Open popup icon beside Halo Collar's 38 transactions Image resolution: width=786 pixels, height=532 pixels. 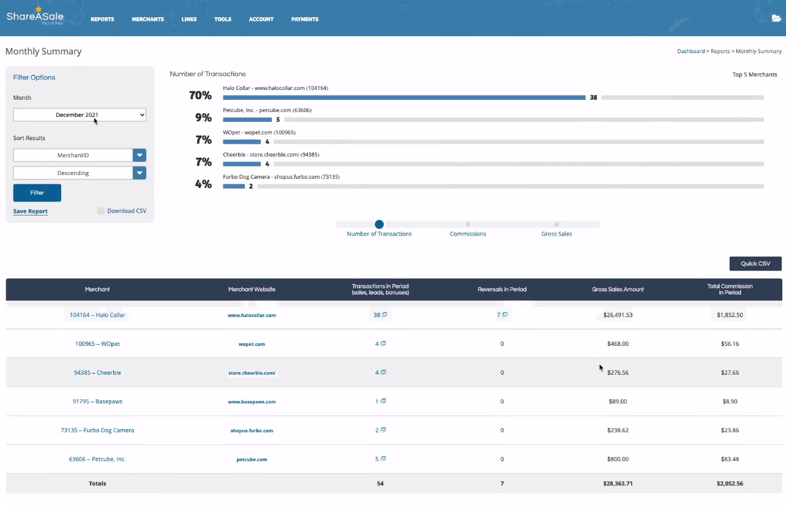click(385, 315)
